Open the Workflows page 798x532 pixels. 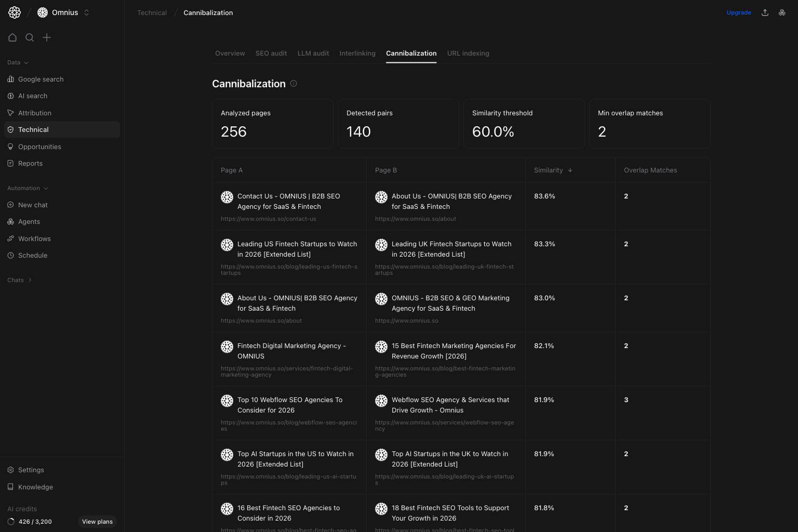[62, 238]
